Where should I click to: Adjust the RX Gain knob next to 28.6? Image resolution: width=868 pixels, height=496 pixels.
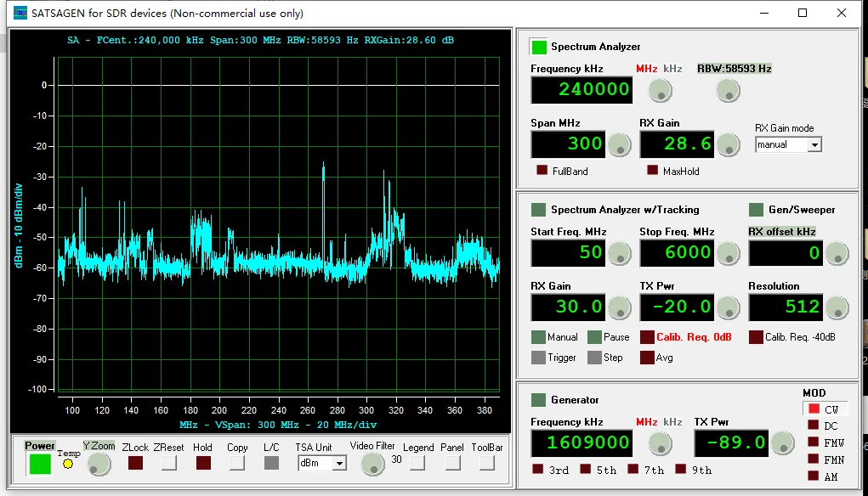[x=729, y=144]
